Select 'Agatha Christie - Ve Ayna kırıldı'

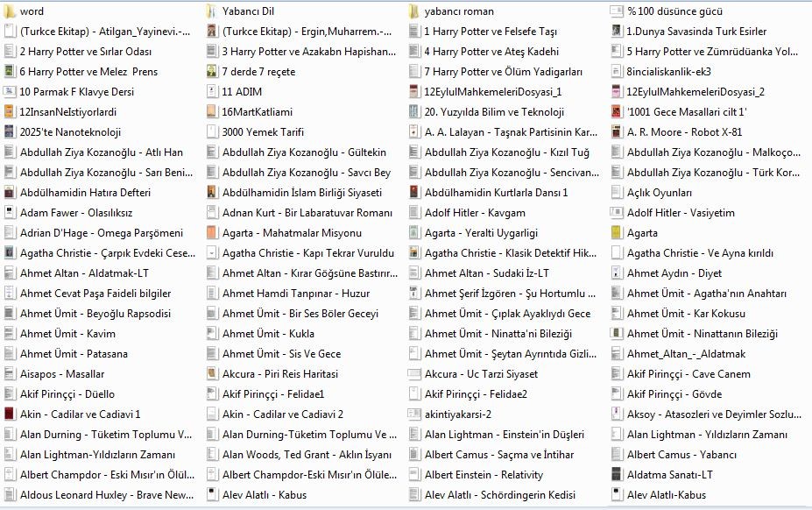tap(700, 253)
